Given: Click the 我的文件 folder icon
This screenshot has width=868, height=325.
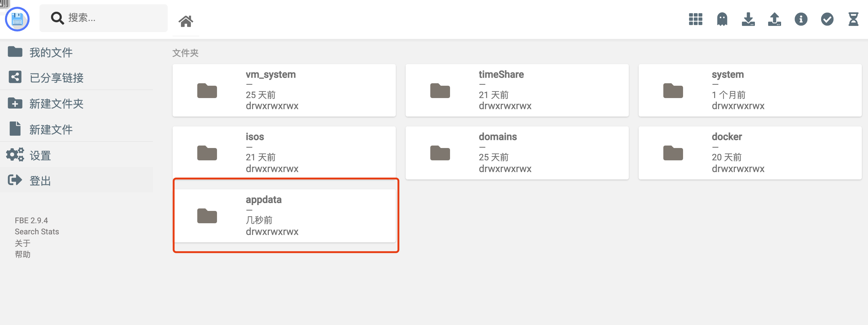Looking at the screenshot, I should [15, 51].
